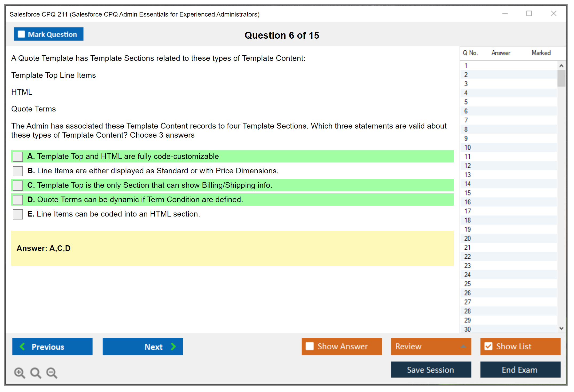Select checkbox for option E HTML section

pos(18,214)
